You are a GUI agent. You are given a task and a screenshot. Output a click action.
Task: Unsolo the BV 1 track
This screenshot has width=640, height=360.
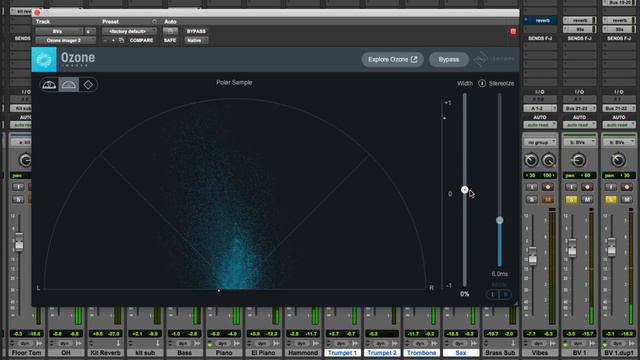tap(571, 199)
